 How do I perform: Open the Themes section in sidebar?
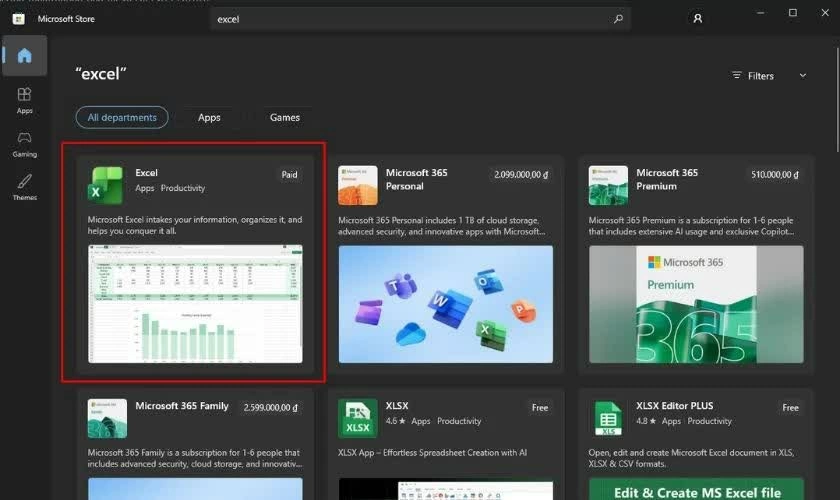25,187
